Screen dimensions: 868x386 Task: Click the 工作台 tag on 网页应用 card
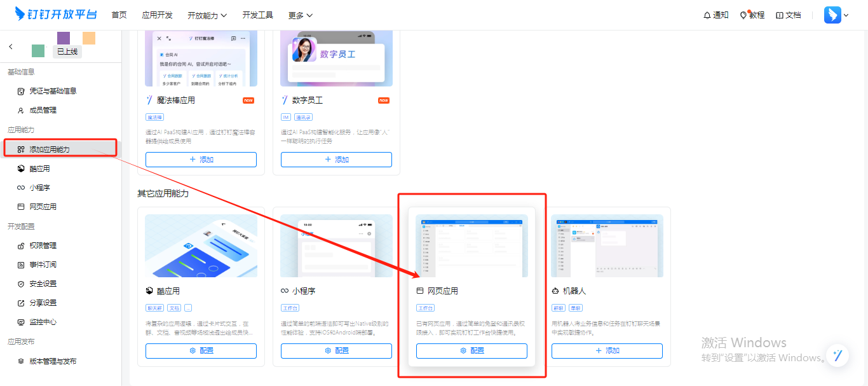426,308
